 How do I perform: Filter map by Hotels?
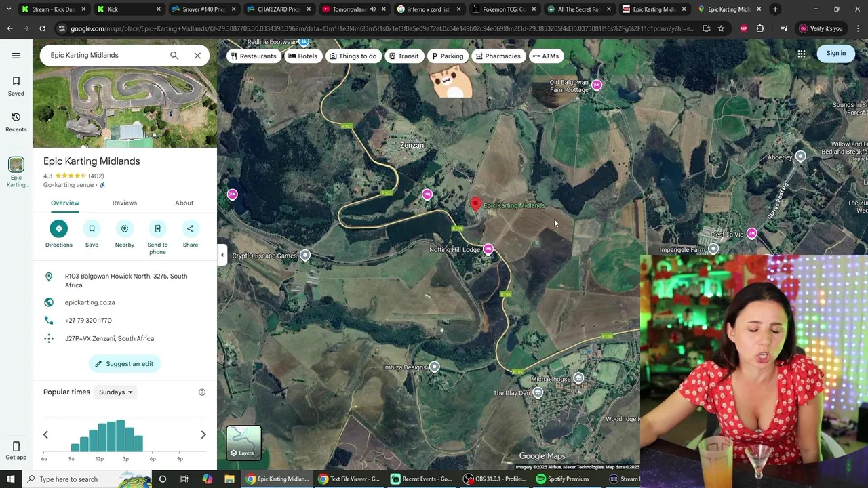point(302,56)
